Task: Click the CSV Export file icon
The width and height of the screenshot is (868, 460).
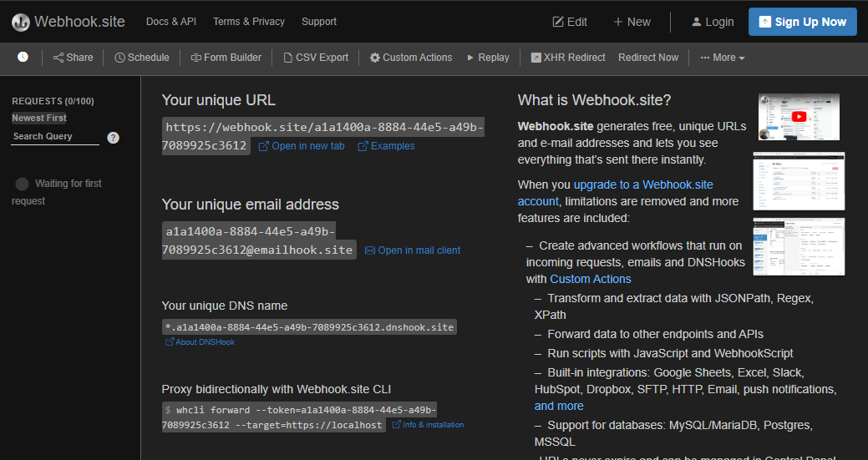Action: (x=288, y=58)
